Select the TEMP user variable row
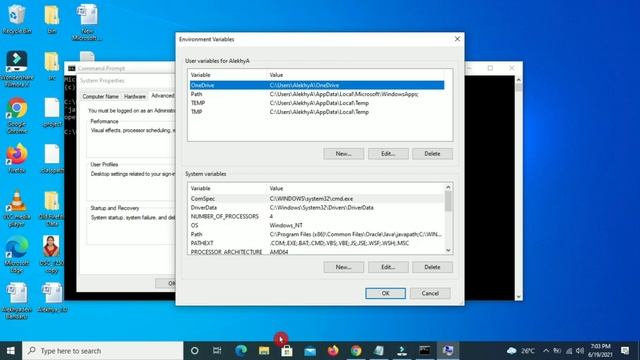The width and height of the screenshot is (640, 360). (x=317, y=103)
